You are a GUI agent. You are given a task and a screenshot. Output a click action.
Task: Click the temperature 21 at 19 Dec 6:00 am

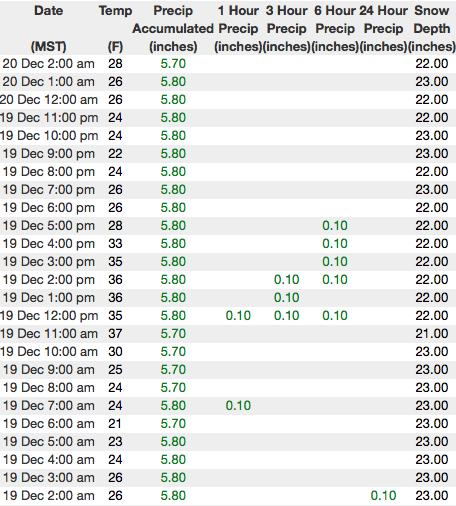click(115, 424)
